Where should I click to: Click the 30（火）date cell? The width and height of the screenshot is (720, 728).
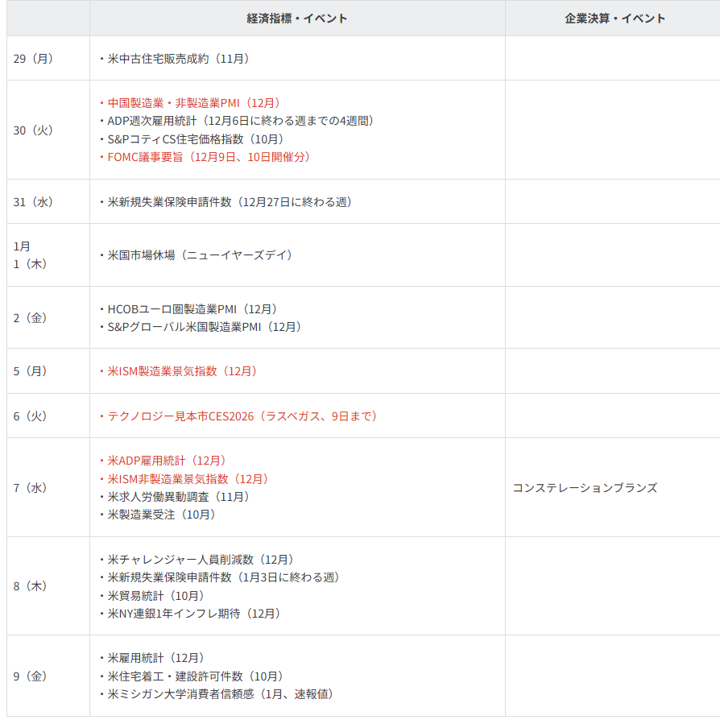pos(34,130)
